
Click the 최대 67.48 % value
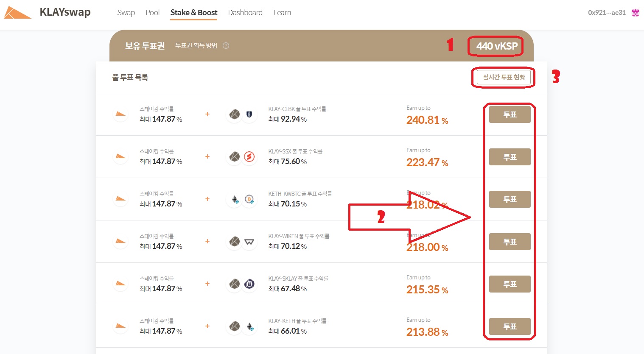click(287, 289)
